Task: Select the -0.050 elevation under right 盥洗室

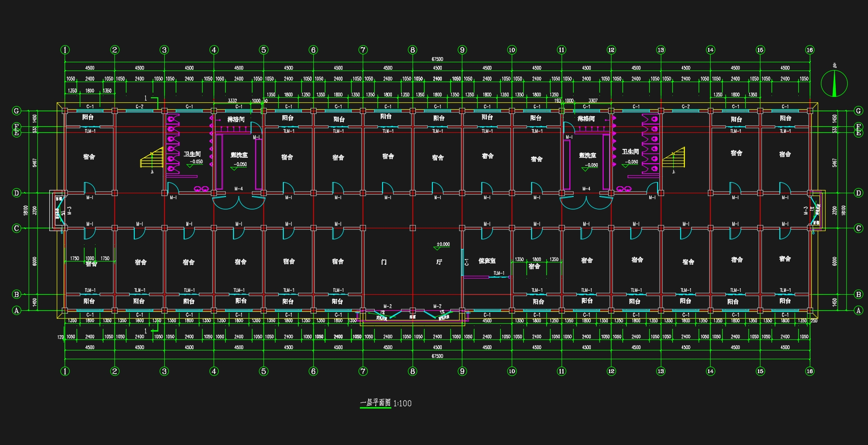Action: point(591,165)
